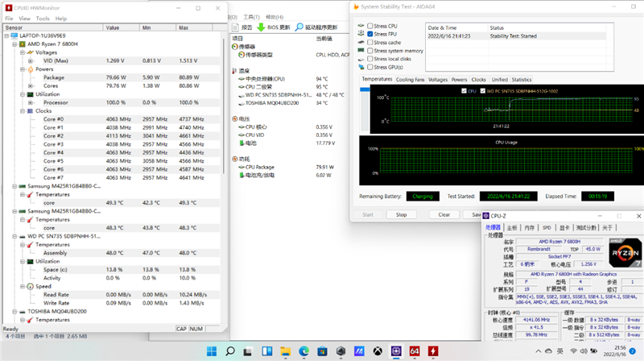644x361 pixels.
Task: Open the Xbox app taskbar icon
Action: 378,351
